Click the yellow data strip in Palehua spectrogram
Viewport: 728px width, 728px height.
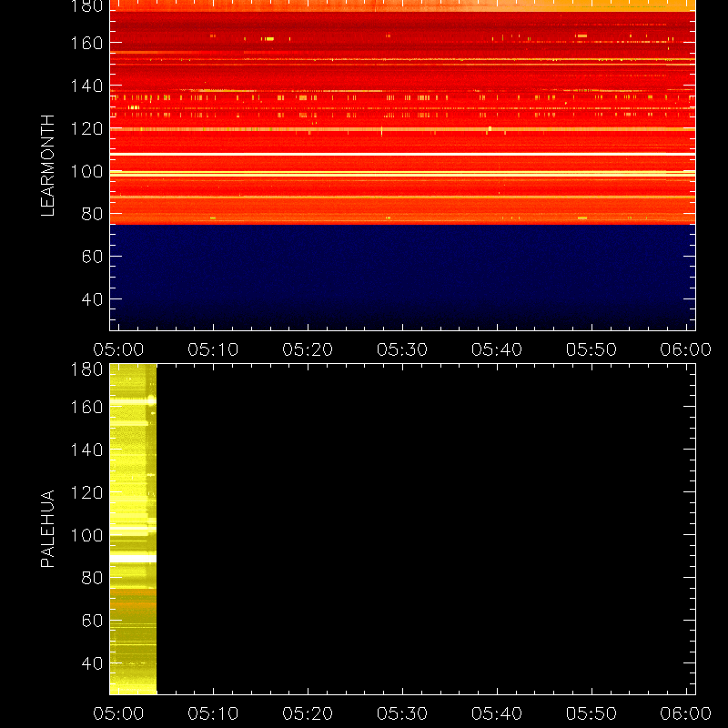click(133, 530)
